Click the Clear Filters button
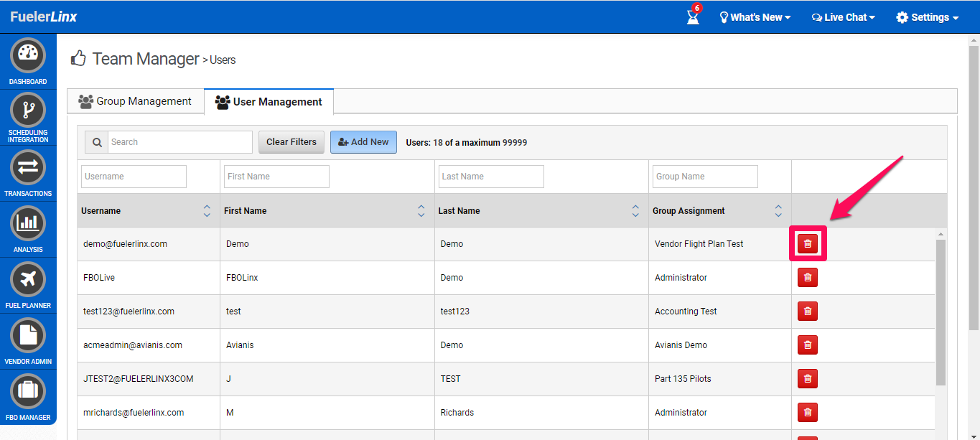The width and height of the screenshot is (980, 440). [x=291, y=142]
